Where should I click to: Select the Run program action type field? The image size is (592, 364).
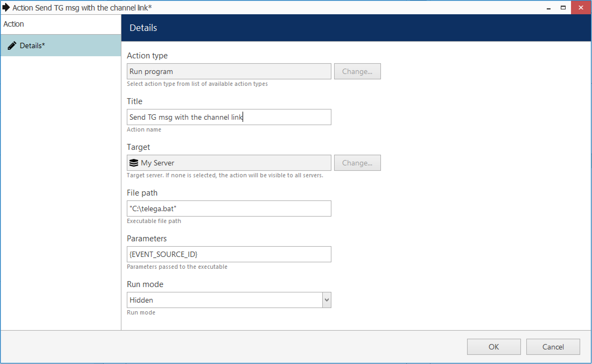(x=229, y=72)
